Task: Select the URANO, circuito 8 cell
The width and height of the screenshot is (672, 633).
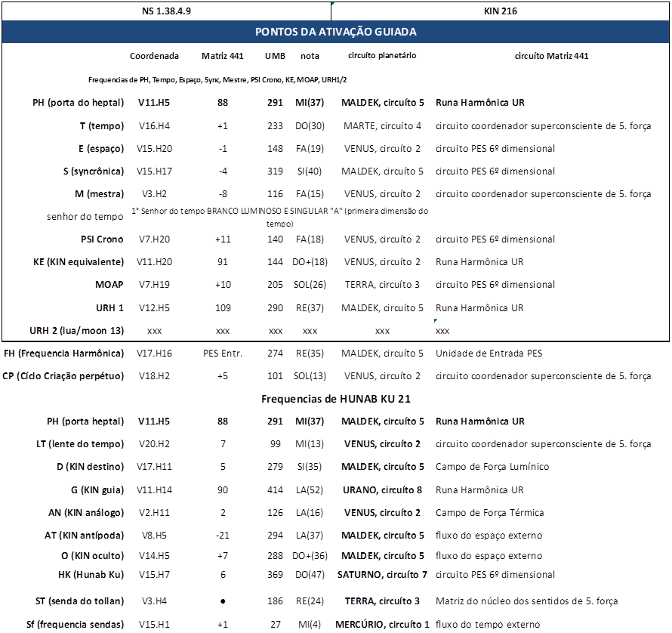Action: point(382,490)
